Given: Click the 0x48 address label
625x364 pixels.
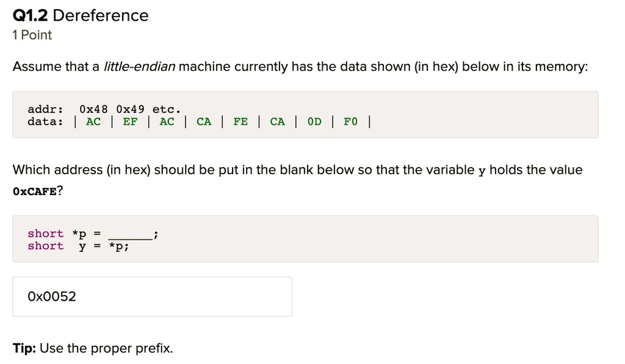Looking at the screenshot, I should click(93, 109).
